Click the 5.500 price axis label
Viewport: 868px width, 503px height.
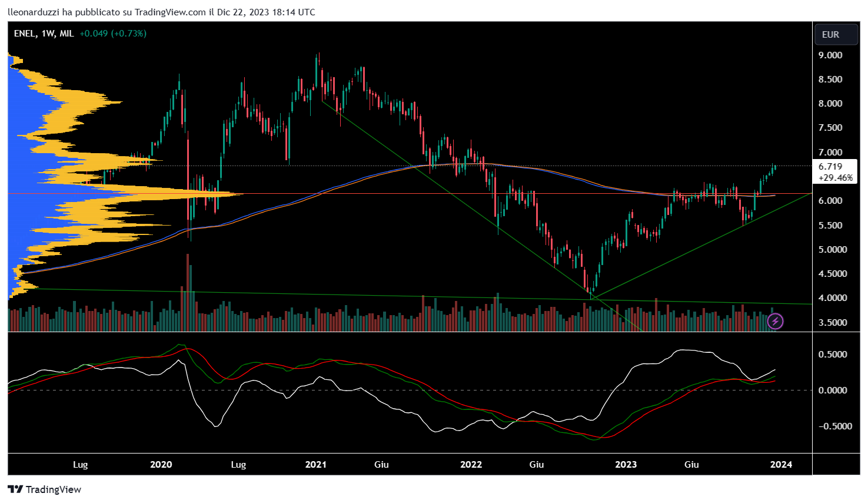830,226
